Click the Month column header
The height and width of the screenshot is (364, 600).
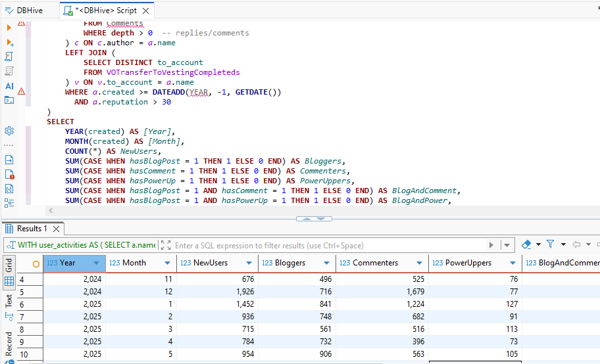141,263
